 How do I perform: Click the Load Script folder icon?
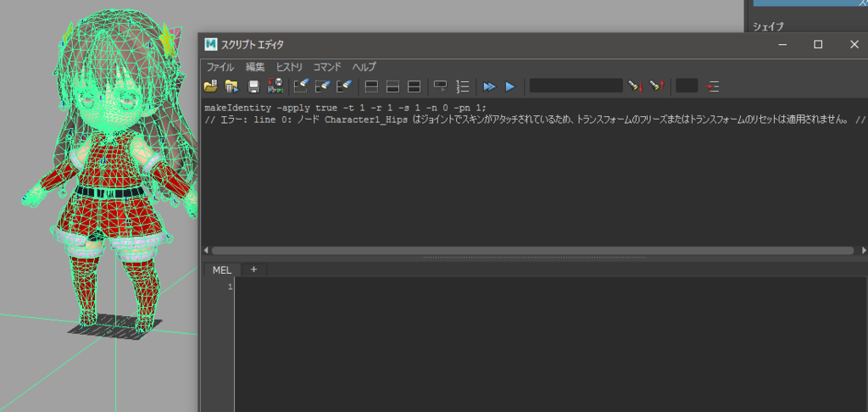(x=210, y=86)
